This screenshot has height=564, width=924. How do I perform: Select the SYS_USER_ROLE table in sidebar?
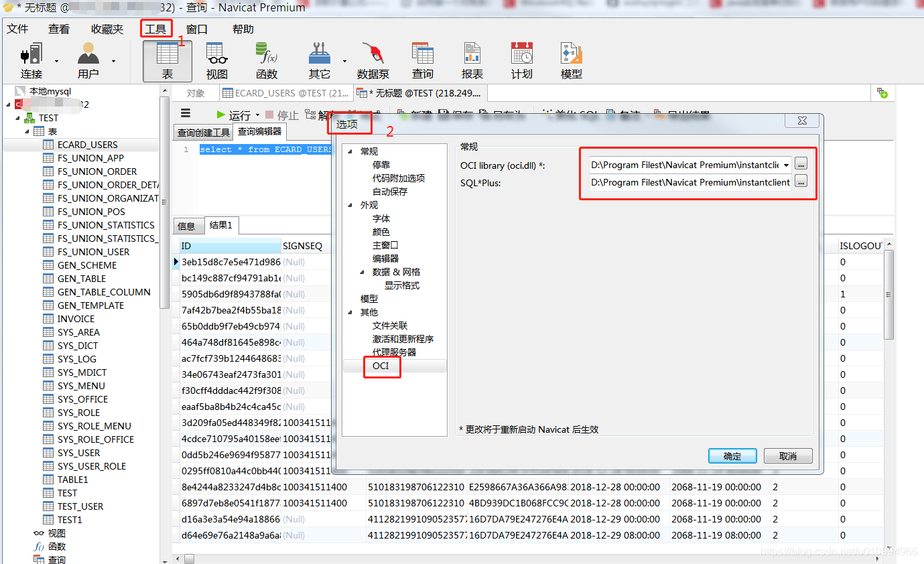coord(91,466)
